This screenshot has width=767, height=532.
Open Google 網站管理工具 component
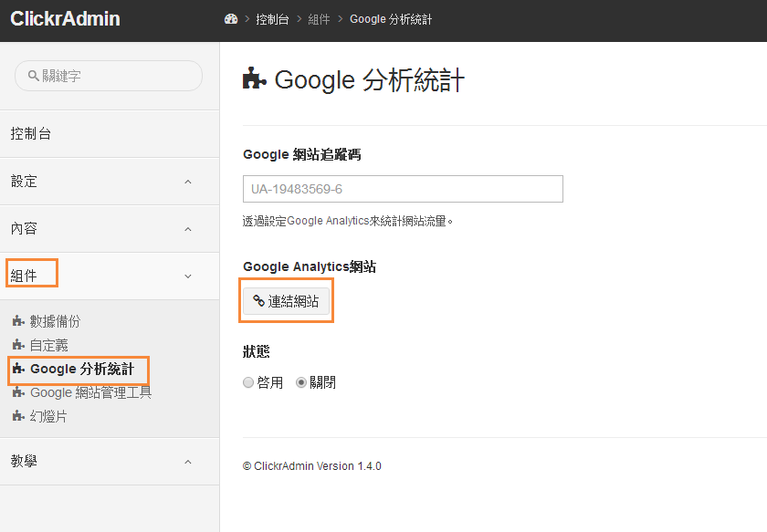point(91,392)
